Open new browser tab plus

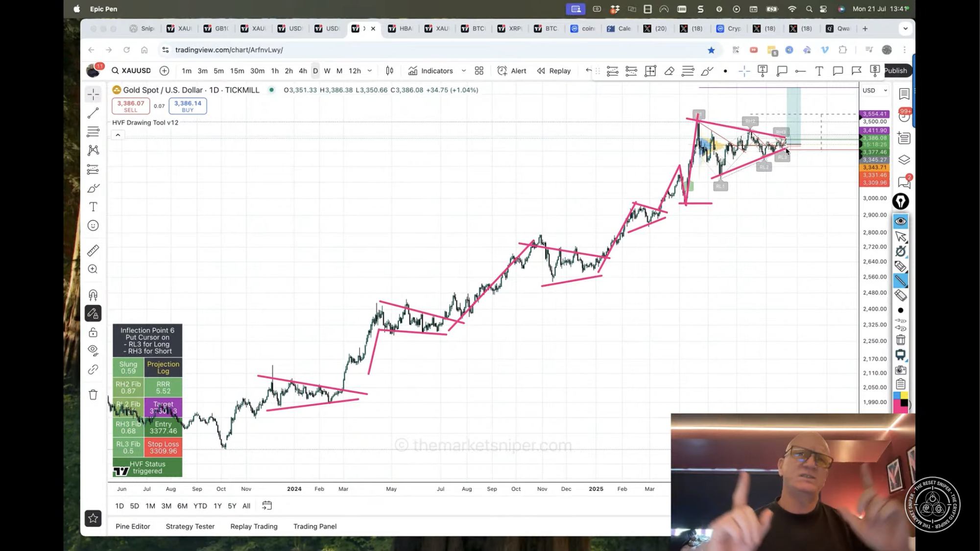pyautogui.click(x=865, y=29)
